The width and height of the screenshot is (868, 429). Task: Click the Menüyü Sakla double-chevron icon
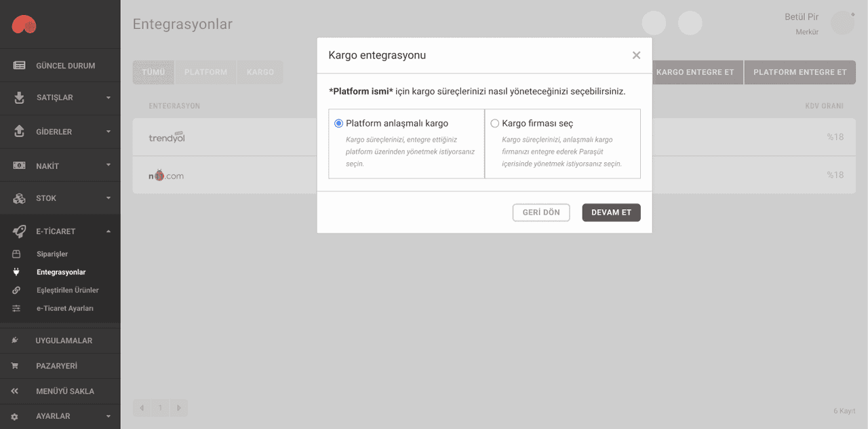(14, 391)
